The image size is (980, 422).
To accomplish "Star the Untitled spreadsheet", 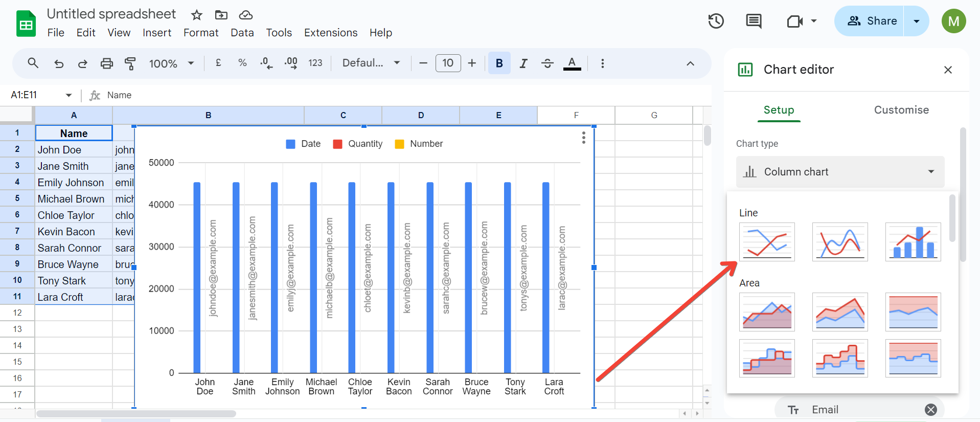I will coord(197,15).
